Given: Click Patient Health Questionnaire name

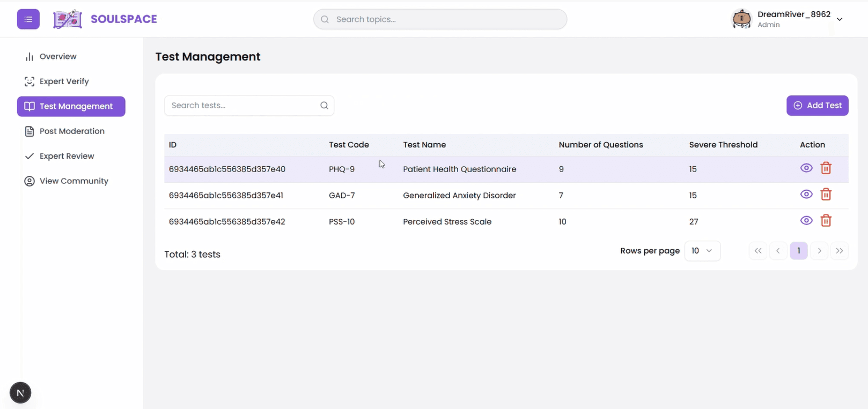Looking at the screenshot, I should pos(460,169).
